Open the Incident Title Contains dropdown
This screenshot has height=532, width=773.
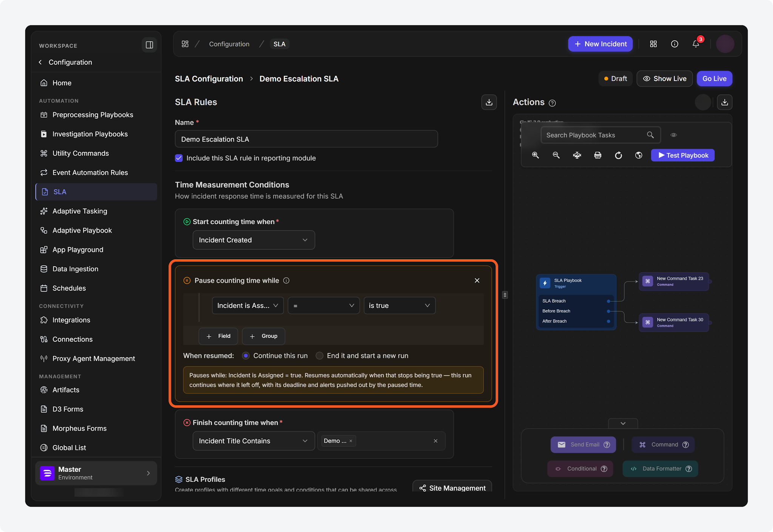(254, 441)
